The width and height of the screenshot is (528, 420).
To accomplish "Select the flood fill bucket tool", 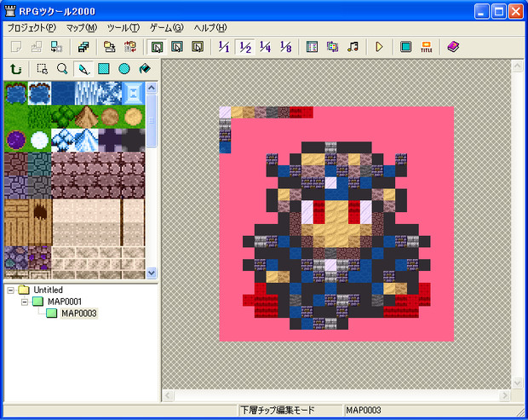I will [x=144, y=68].
